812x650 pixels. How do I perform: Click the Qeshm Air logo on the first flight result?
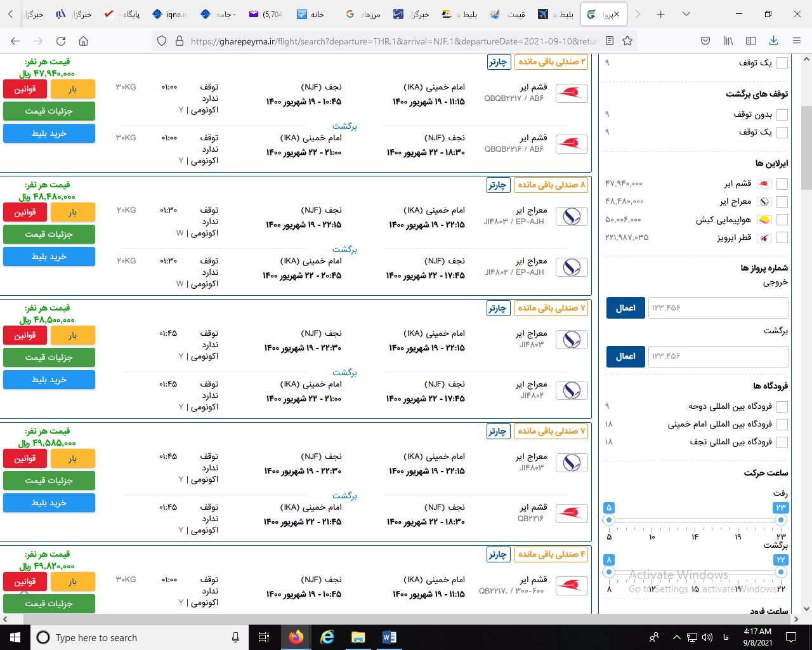click(x=570, y=92)
